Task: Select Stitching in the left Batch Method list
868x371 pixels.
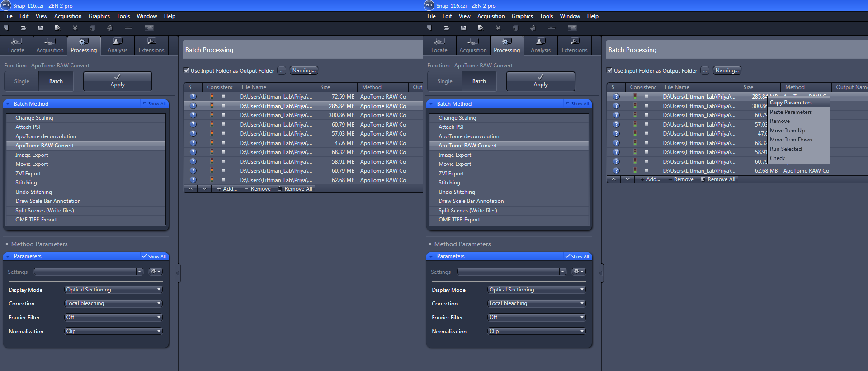Action: tap(26, 183)
